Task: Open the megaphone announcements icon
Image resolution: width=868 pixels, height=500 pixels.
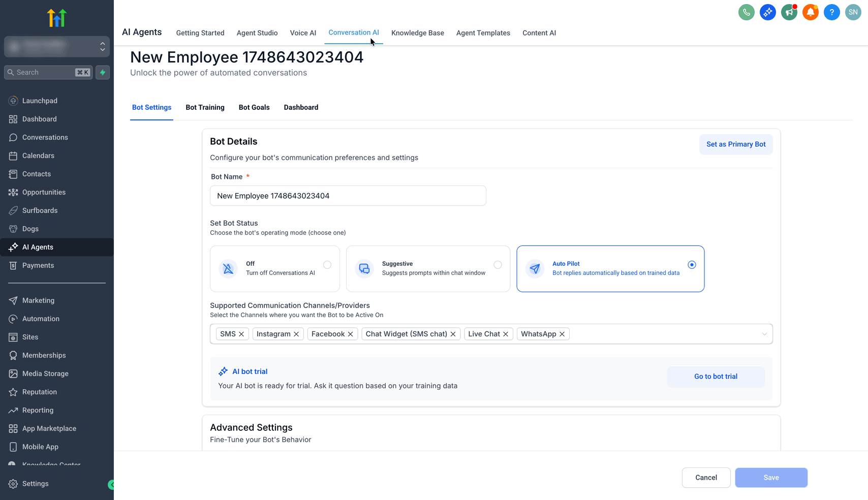Action: 789,12
